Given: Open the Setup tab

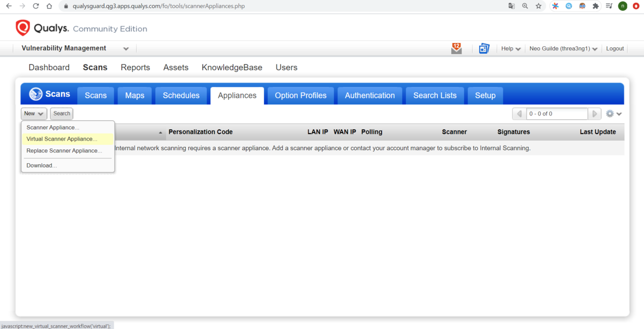Looking at the screenshot, I should [485, 96].
